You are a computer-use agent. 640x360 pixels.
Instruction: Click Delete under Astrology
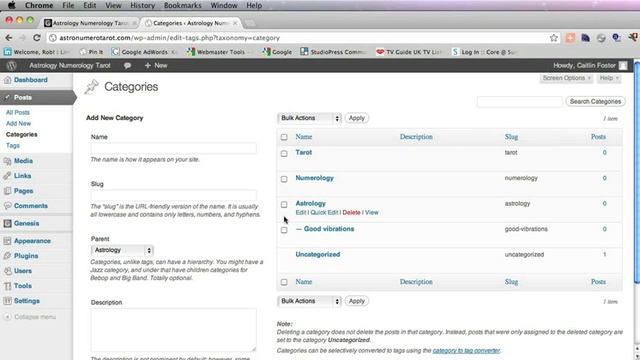[351, 213]
